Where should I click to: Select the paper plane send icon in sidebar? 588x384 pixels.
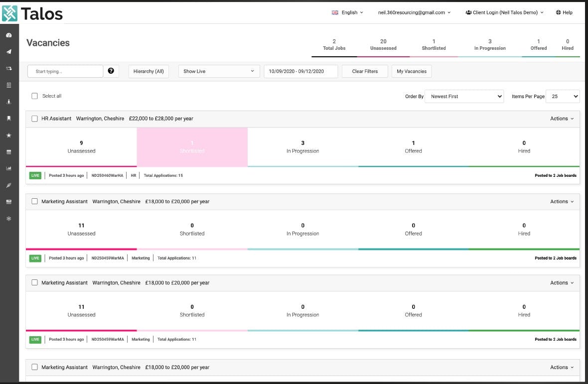[8, 52]
